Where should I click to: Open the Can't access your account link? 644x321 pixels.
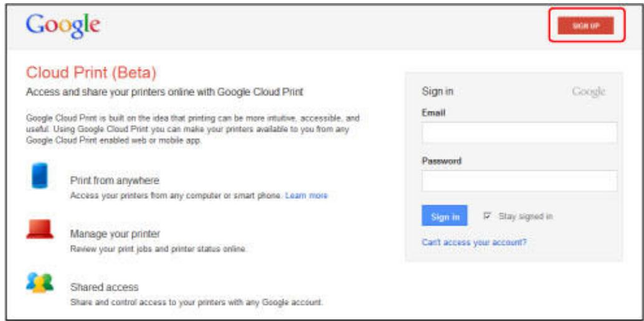(474, 242)
